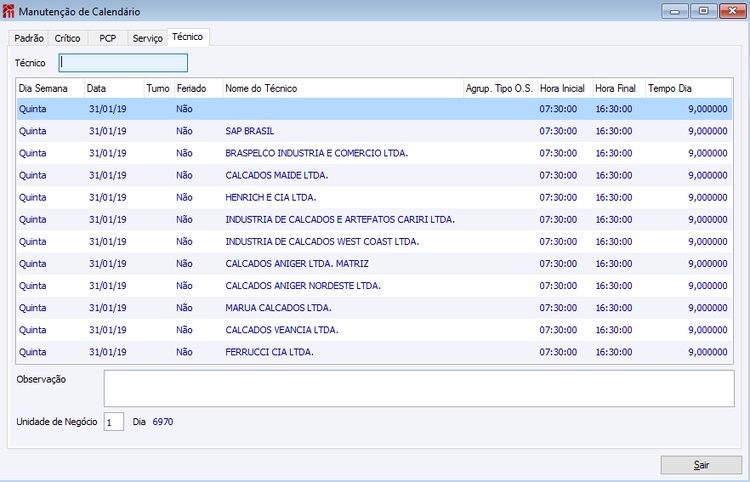The width and height of the screenshot is (750, 482).
Task: Select INDUSTRIA DE CALCADOS E ARTEFATOS CARIRI row
Action: [374, 219]
